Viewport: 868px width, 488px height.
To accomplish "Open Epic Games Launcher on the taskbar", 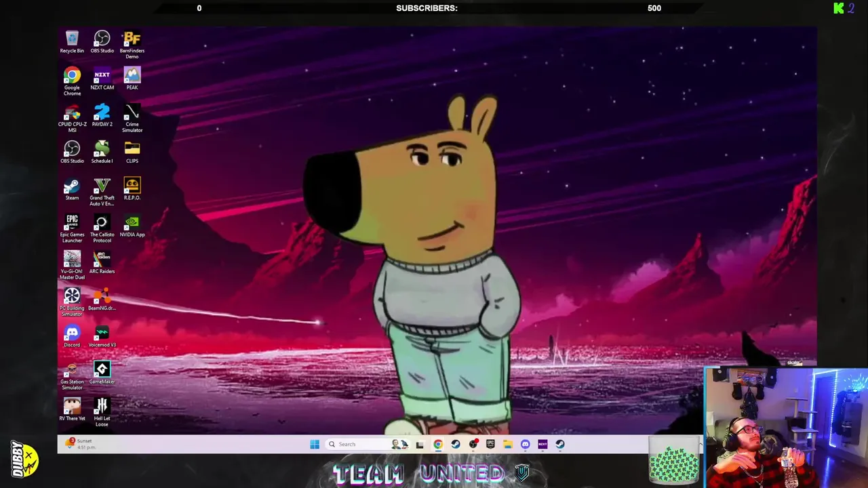I will point(490,445).
